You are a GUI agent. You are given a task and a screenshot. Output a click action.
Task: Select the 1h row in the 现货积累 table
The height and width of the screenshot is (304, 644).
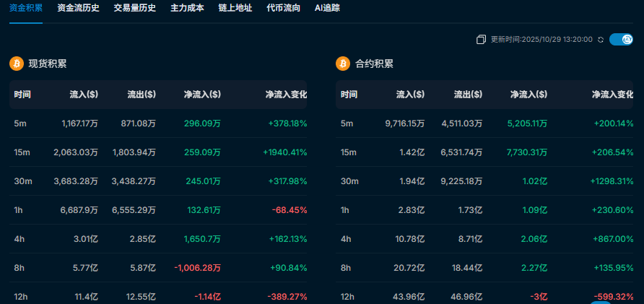tap(158, 210)
